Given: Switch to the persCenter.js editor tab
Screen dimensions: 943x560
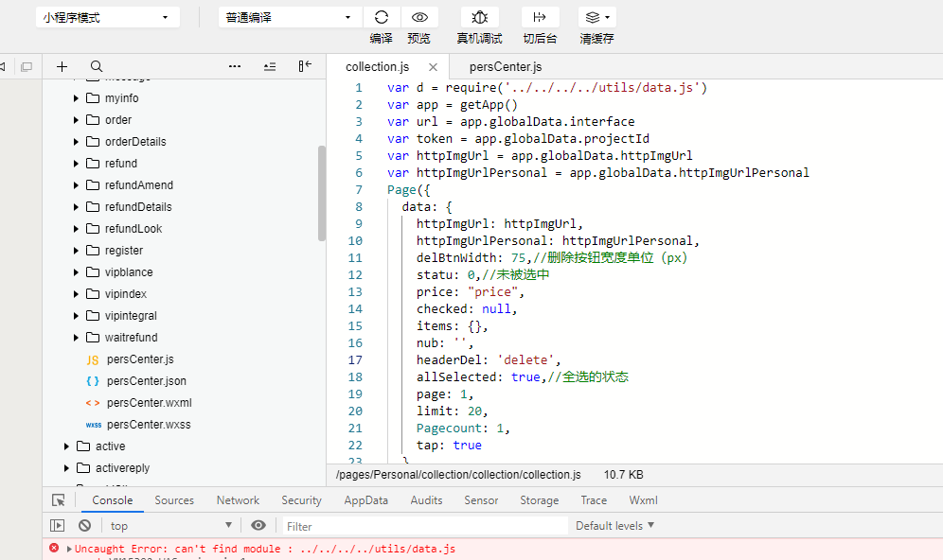Looking at the screenshot, I should pos(506,66).
